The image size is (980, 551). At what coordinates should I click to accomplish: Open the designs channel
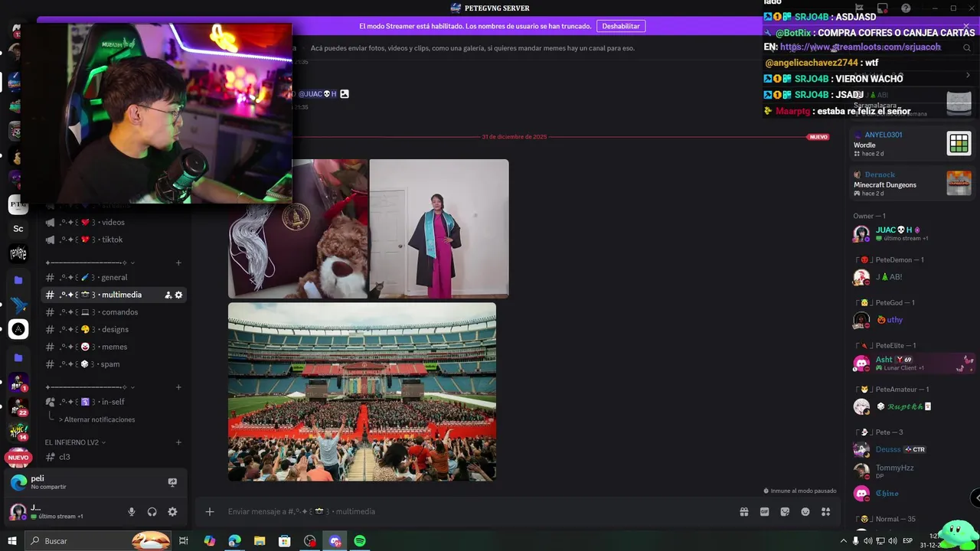click(113, 329)
